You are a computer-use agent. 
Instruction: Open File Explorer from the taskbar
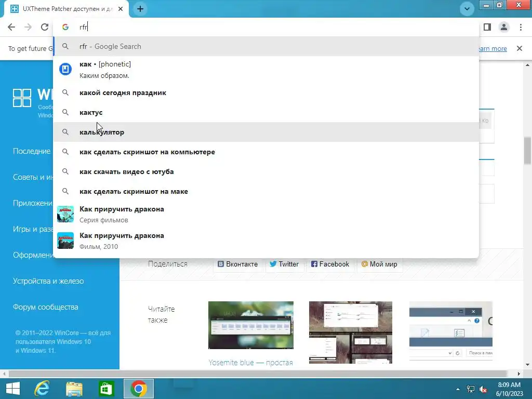click(74, 389)
